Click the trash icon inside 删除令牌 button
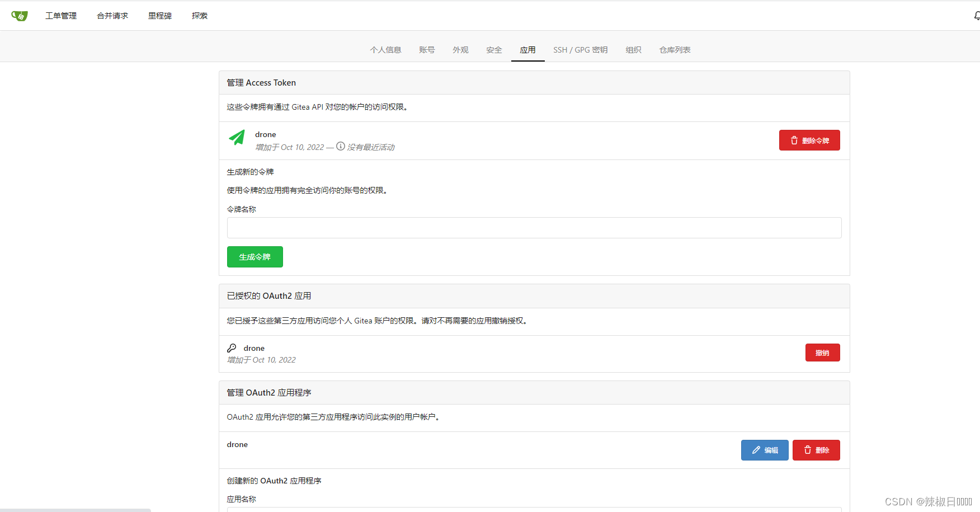The image size is (980, 512). (x=794, y=140)
